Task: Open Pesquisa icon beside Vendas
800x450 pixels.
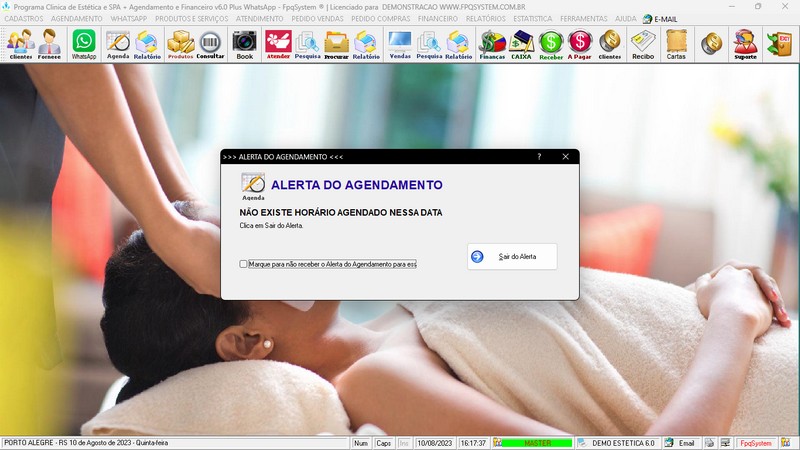Action: (429, 44)
